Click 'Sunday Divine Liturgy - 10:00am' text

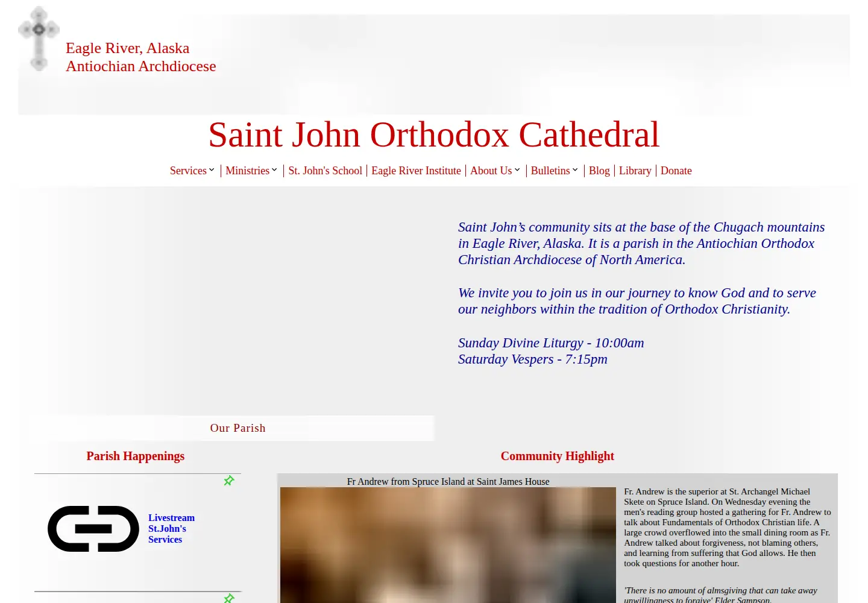pos(551,343)
